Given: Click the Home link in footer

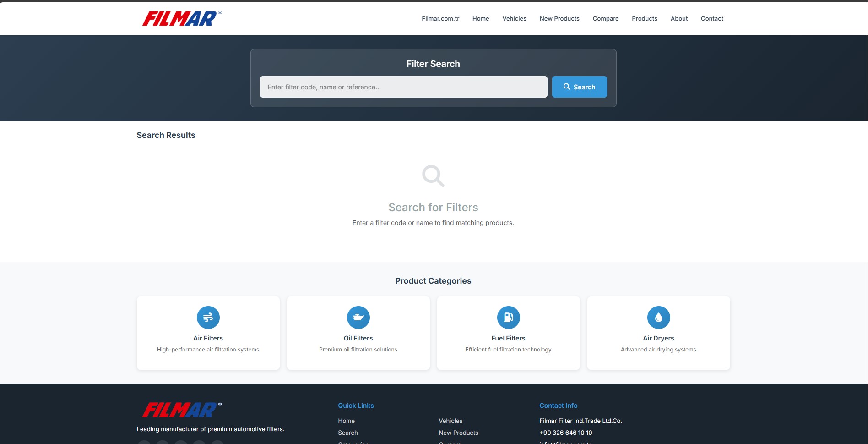Looking at the screenshot, I should [346, 421].
